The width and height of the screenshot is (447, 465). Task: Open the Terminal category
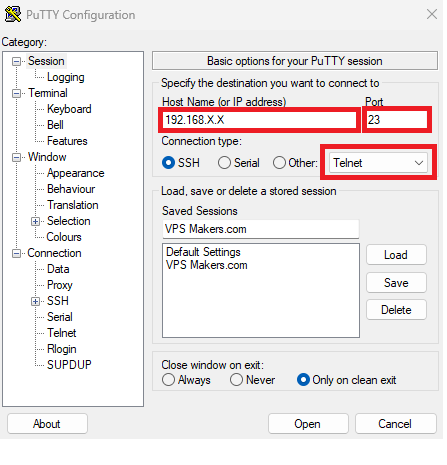tap(48, 93)
